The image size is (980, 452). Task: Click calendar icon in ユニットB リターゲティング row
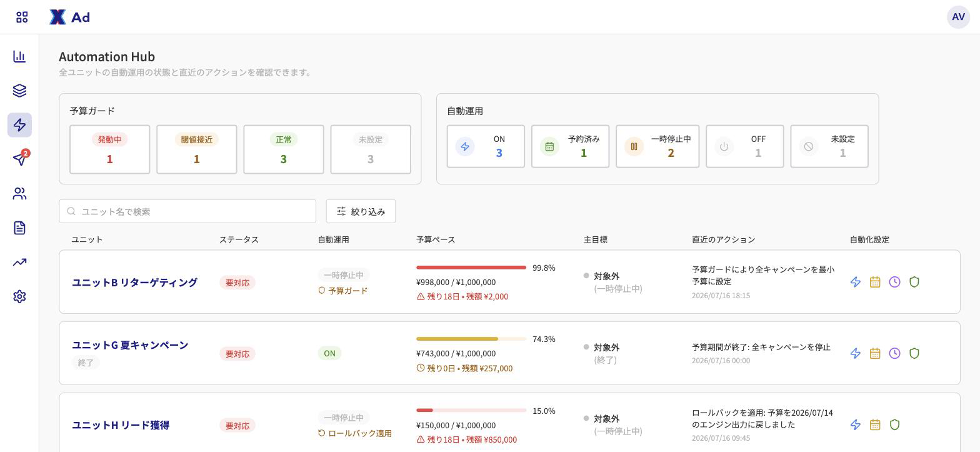(875, 282)
